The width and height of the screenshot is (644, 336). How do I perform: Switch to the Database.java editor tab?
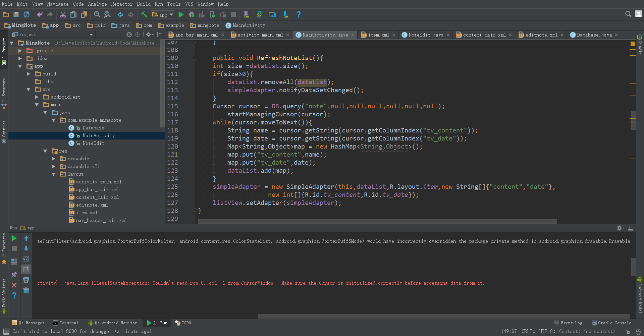tap(594, 35)
